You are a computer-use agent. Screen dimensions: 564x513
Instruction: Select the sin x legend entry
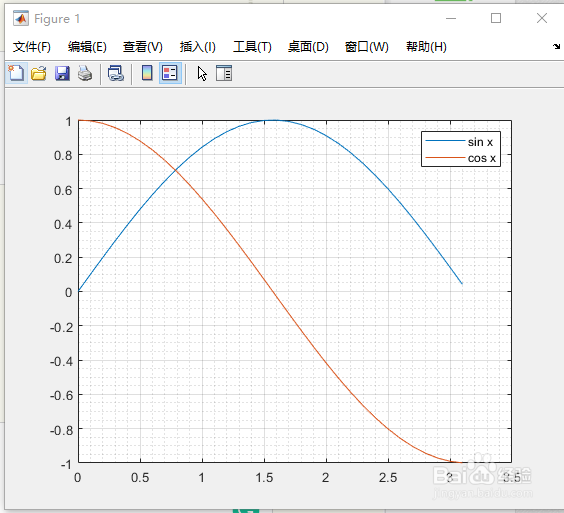460,142
